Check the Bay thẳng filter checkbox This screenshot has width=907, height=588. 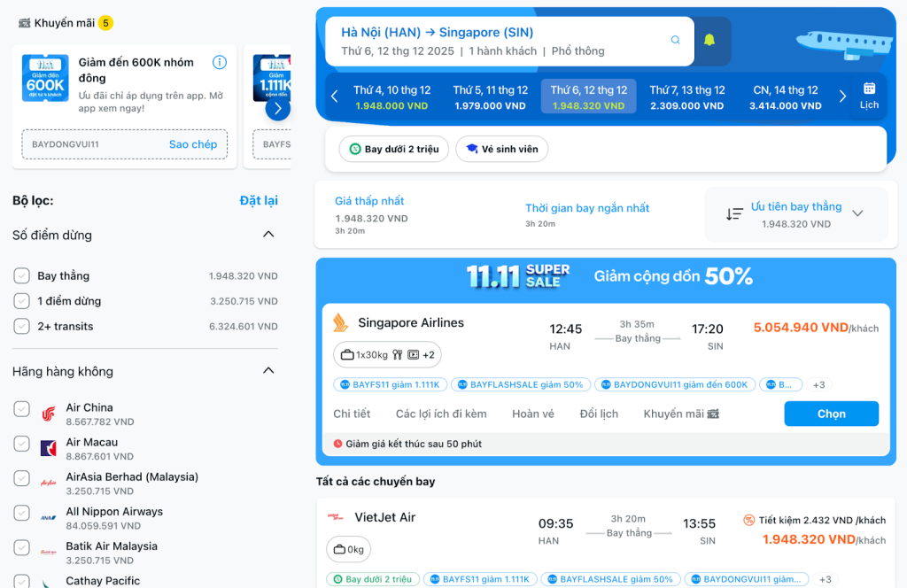[x=22, y=276]
